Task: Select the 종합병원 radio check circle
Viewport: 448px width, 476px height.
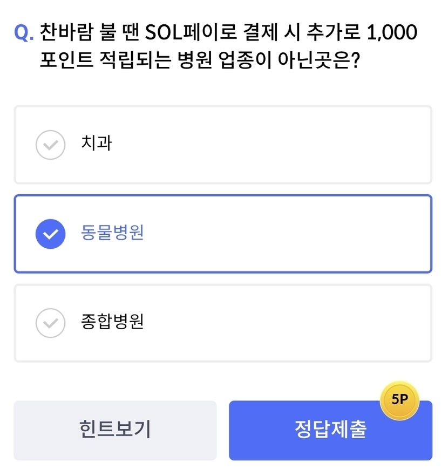Action: [50, 323]
